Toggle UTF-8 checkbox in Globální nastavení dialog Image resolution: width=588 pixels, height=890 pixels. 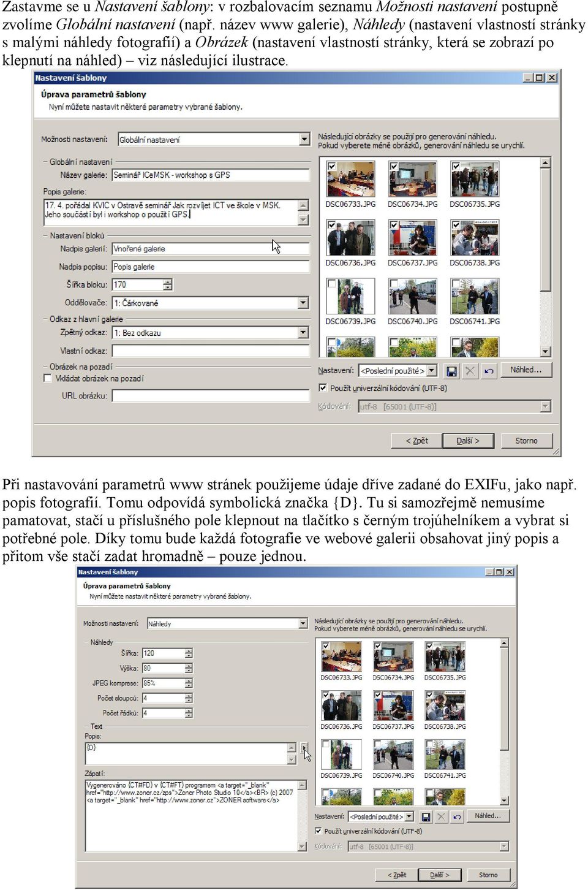[x=323, y=388]
